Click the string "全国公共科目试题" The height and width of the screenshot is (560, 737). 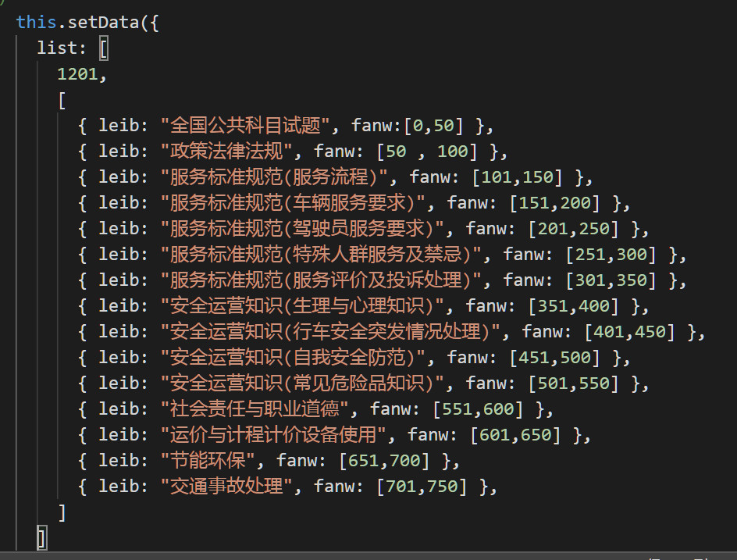click(245, 126)
